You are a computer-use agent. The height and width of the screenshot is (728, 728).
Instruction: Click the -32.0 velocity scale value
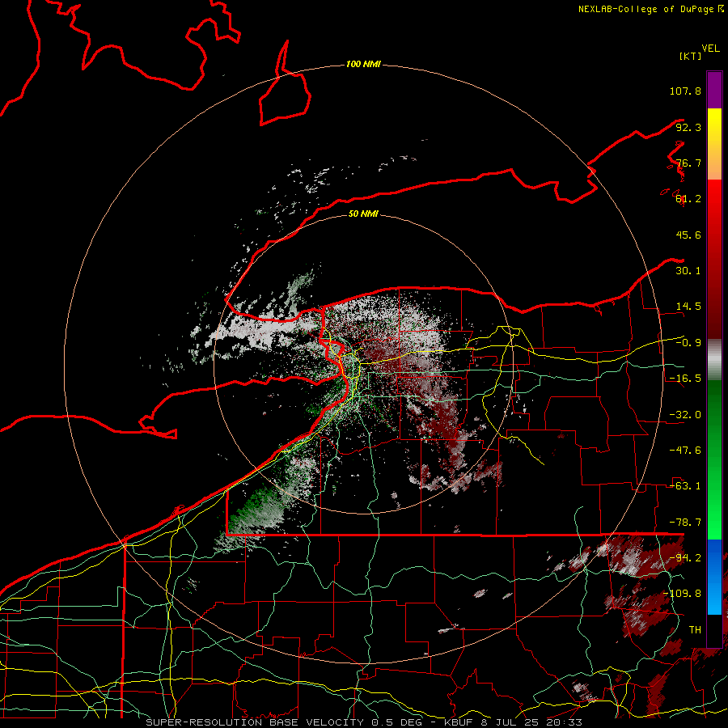[685, 415]
